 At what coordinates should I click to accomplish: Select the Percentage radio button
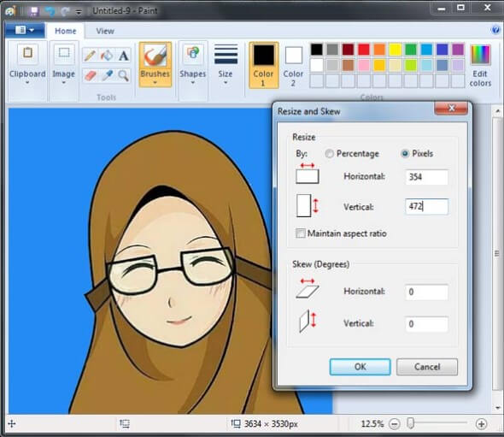point(329,154)
